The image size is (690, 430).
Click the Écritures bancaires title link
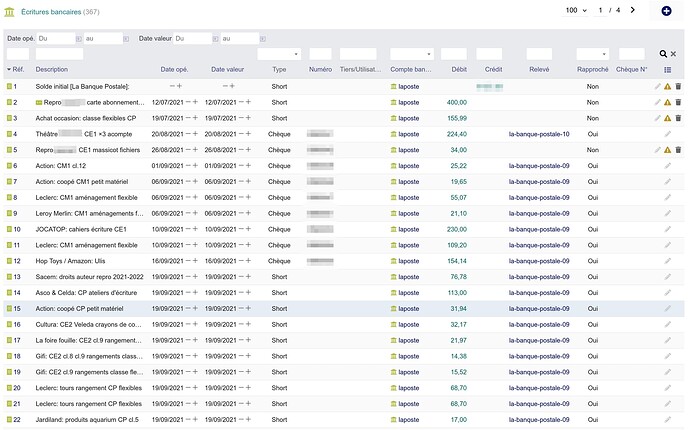[x=51, y=12]
